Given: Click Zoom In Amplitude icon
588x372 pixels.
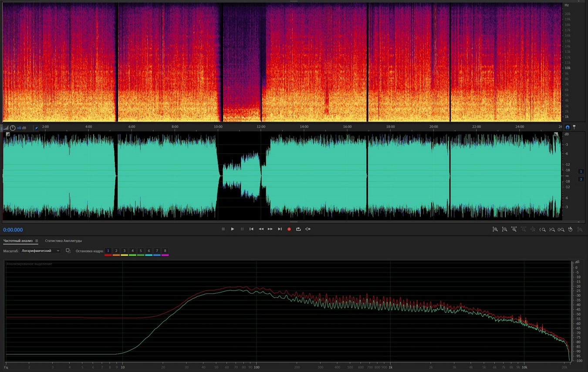Looking at the screenshot, I should (495, 229).
